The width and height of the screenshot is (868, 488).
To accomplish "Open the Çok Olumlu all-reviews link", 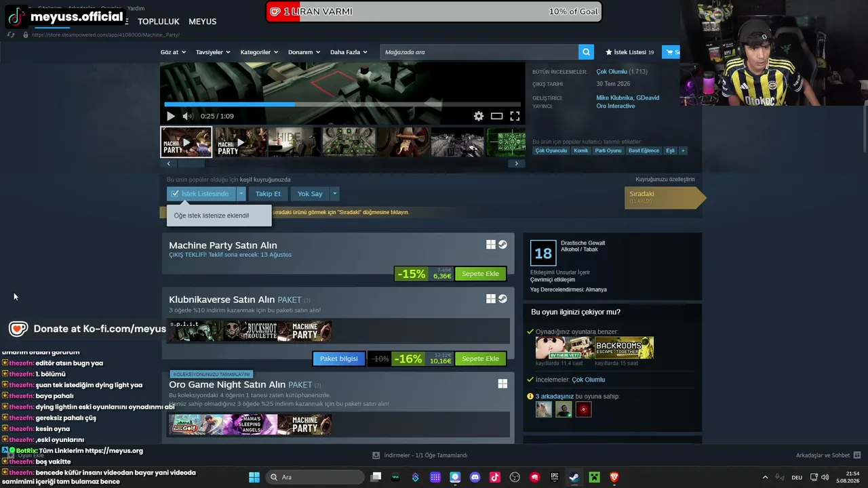I will (x=612, y=72).
